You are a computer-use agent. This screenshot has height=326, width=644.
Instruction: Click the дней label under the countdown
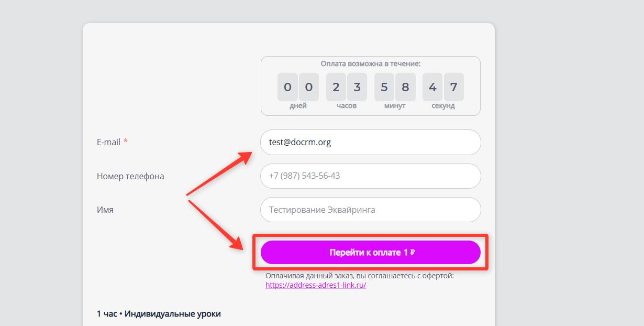[298, 106]
